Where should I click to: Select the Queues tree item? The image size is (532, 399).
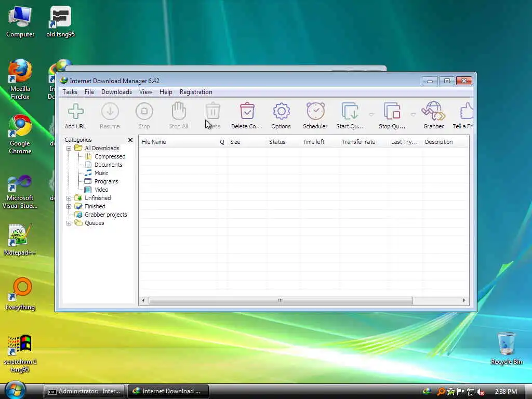[95, 223]
